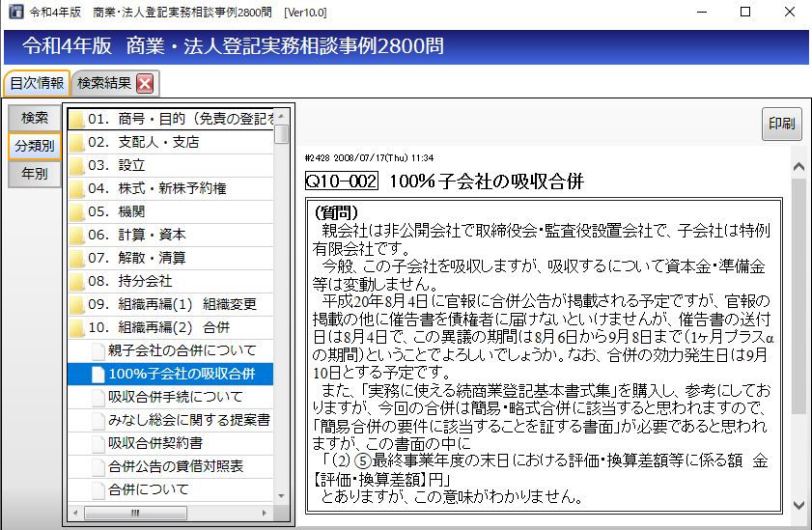Select the 分類別 side tab
This screenshot has width=812, height=530.
(x=35, y=146)
